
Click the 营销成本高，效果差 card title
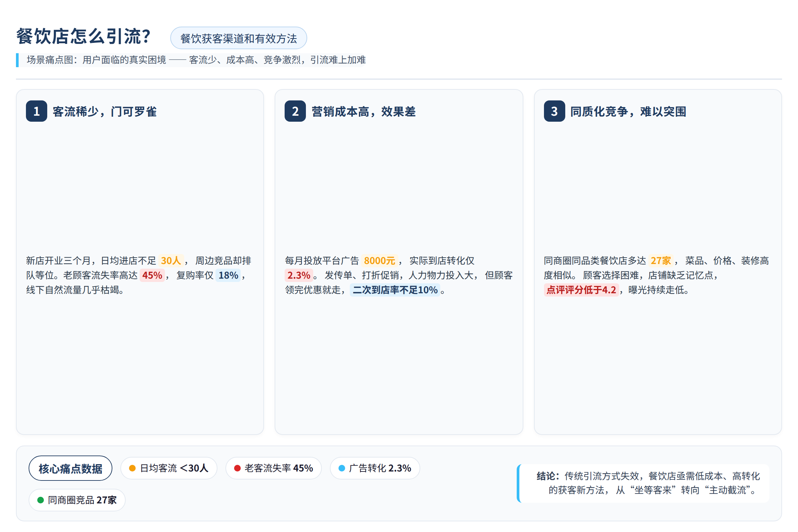tap(364, 112)
